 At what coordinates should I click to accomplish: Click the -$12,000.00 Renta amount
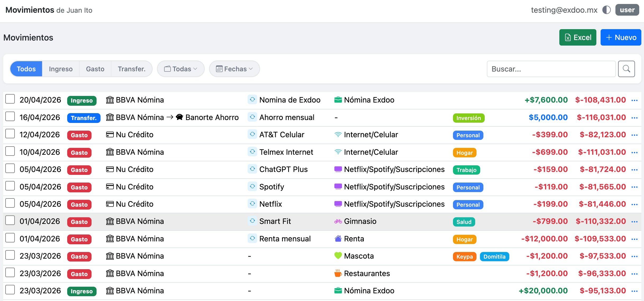pyautogui.click(x=544, y=239)
